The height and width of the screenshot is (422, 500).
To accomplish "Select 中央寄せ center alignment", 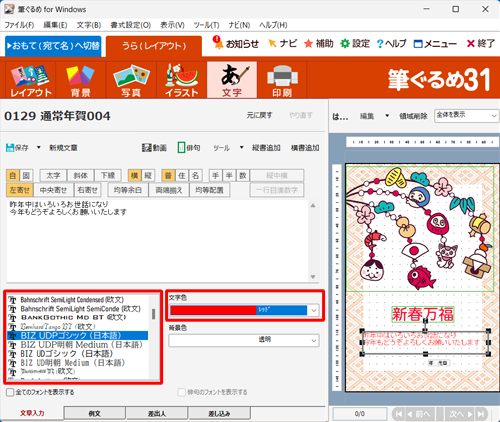I will pyautogui.click(x=53, y=190).
